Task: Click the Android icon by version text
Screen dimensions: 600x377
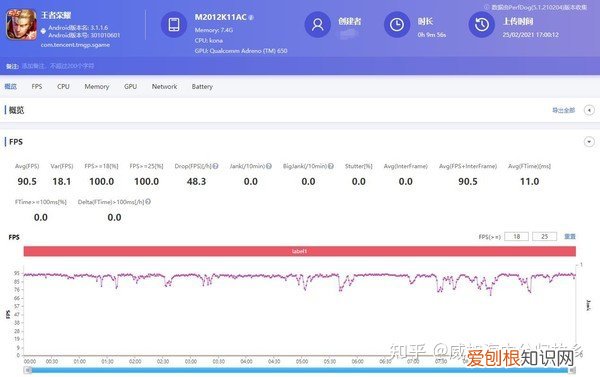Action: (x=44, y=31)
